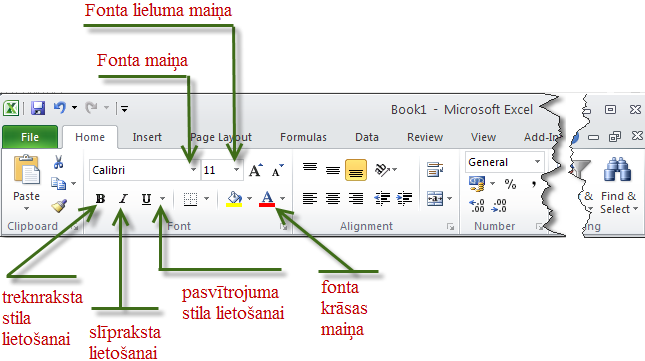Image resolution: width=645 pixels, height=361 pixels.
Task: Align text right
Action: (x=356, y=199)
